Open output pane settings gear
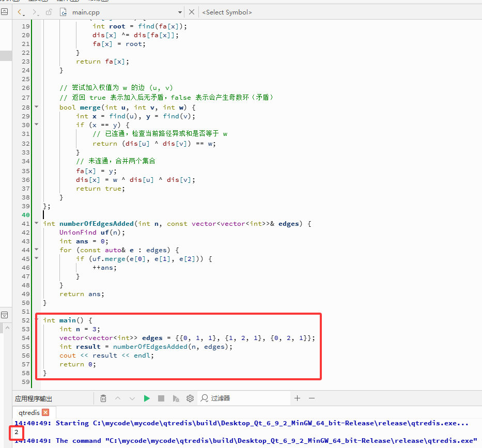 (190, 398)
